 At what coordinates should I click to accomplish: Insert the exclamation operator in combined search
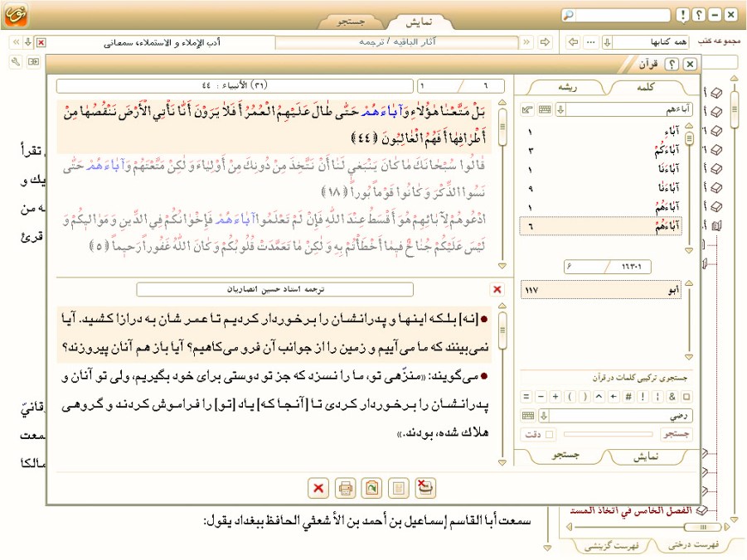click(643, 396)
